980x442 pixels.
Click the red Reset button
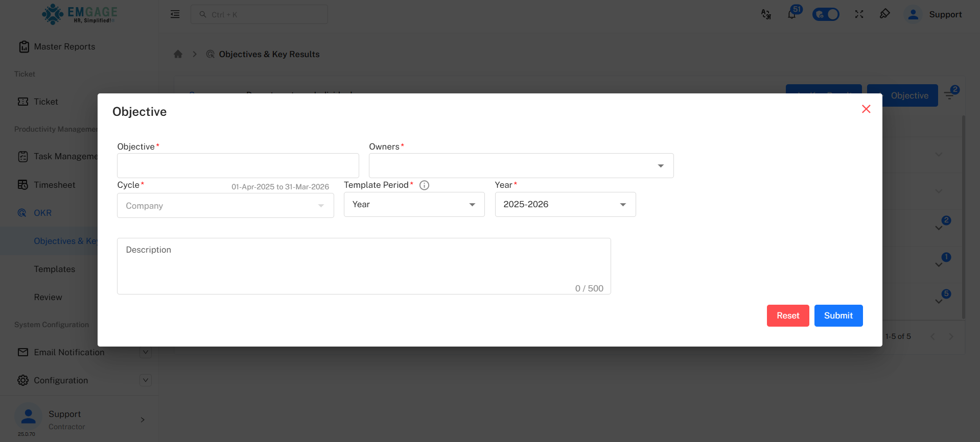(x=787, y=315)
